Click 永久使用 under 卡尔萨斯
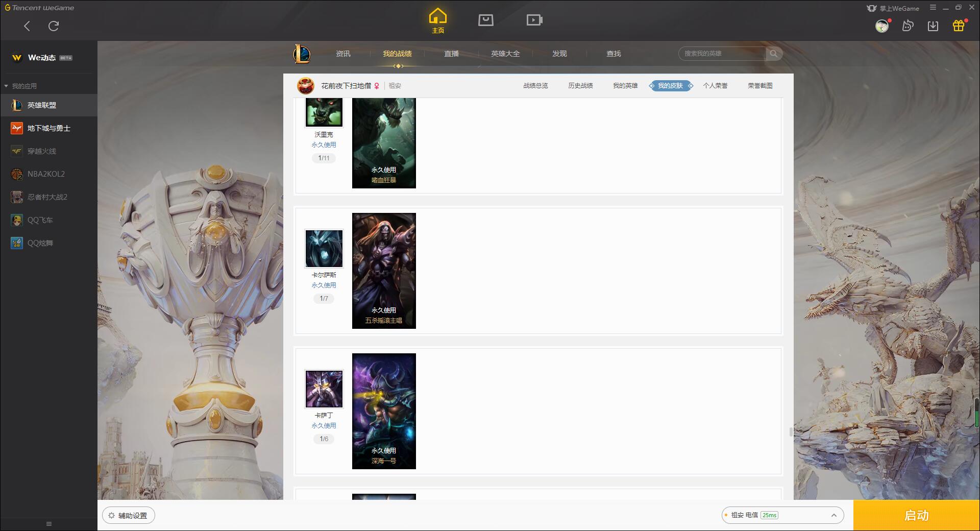This screenshot has height=531, width=980. coord(324,285)
